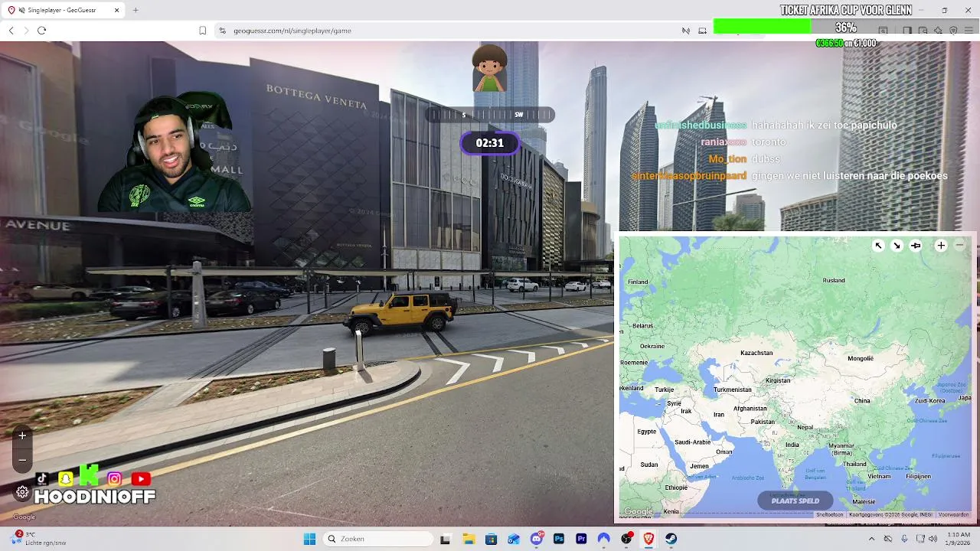The height and width of the screenshot is (551, 980).
Task: Open Task View on the taskbar
Action: (x=445, y=539)
